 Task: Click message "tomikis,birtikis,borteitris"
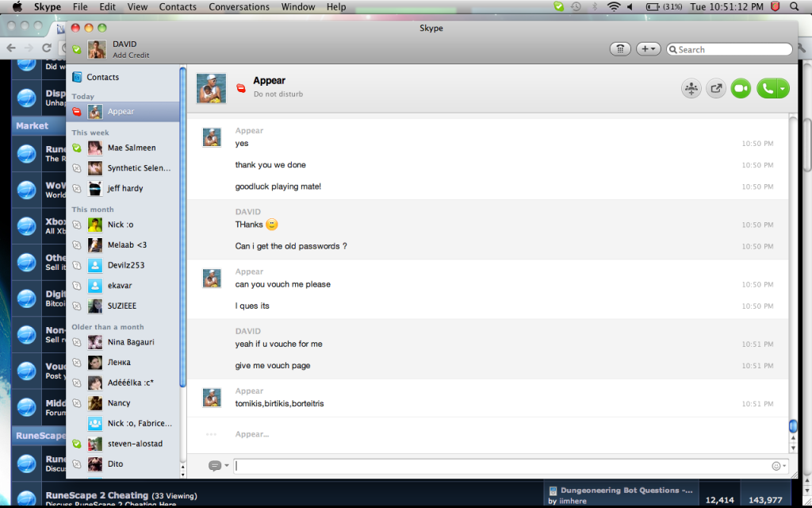(x=280, y=403)
